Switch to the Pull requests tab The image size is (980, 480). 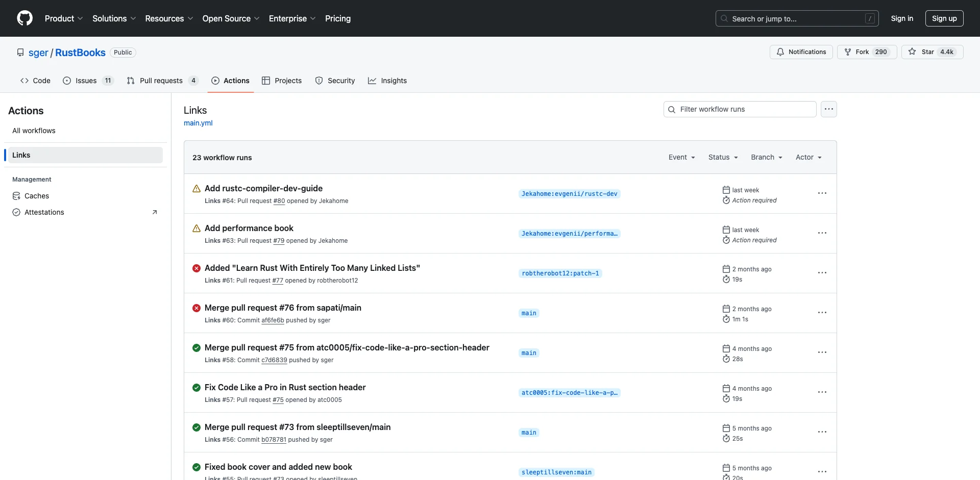162,81
